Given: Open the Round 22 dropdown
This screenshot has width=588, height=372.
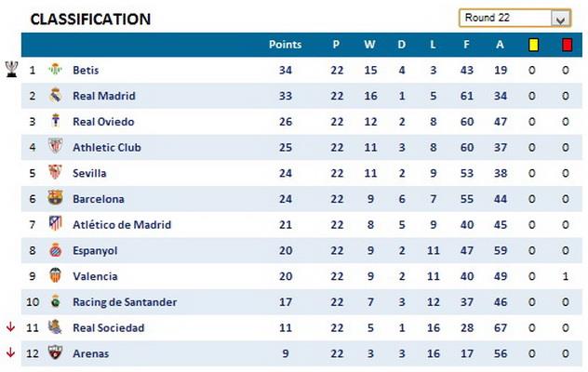Looking at the screenshot, I should [560, 19].
